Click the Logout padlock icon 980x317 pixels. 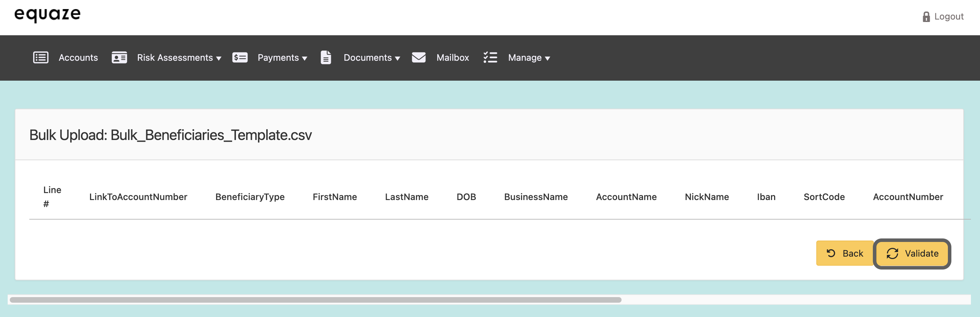pos(926,17)
